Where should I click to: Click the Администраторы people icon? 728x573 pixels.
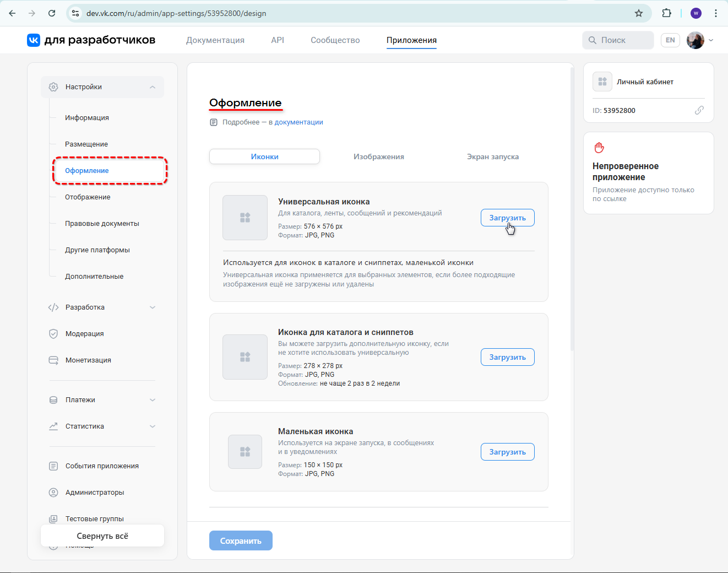tap(53, 492)
